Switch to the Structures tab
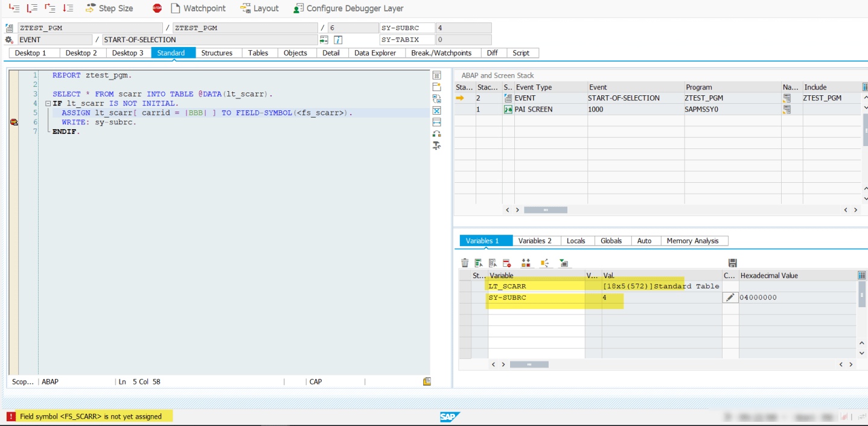868x426 pixels. pos(217,52)
